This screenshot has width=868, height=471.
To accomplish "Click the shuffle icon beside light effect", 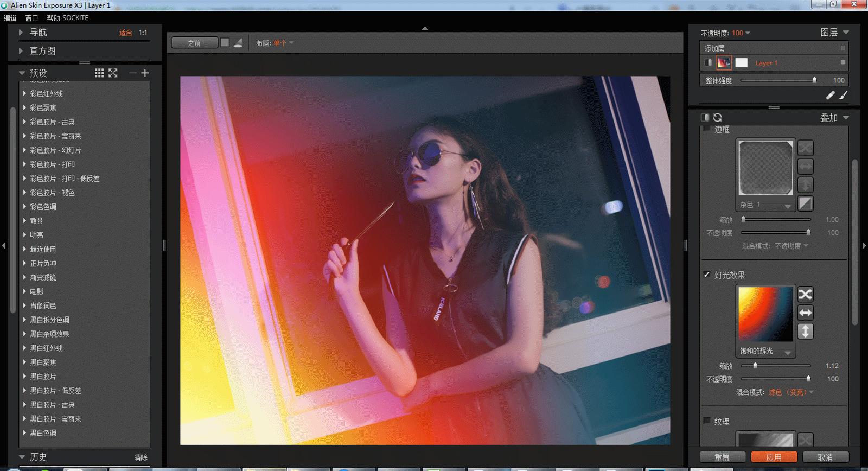I will coord(805,294).
